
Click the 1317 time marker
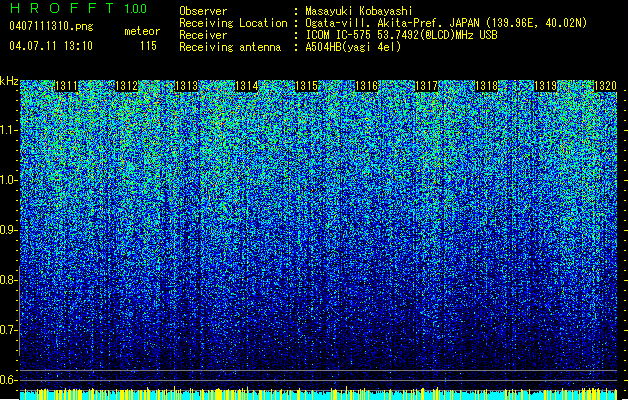(426, 86)
